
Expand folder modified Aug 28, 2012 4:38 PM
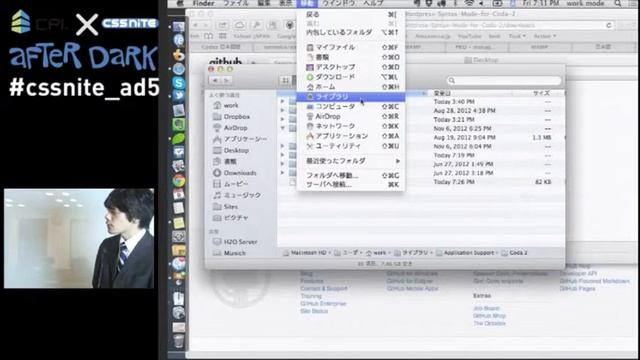point(282,111)
